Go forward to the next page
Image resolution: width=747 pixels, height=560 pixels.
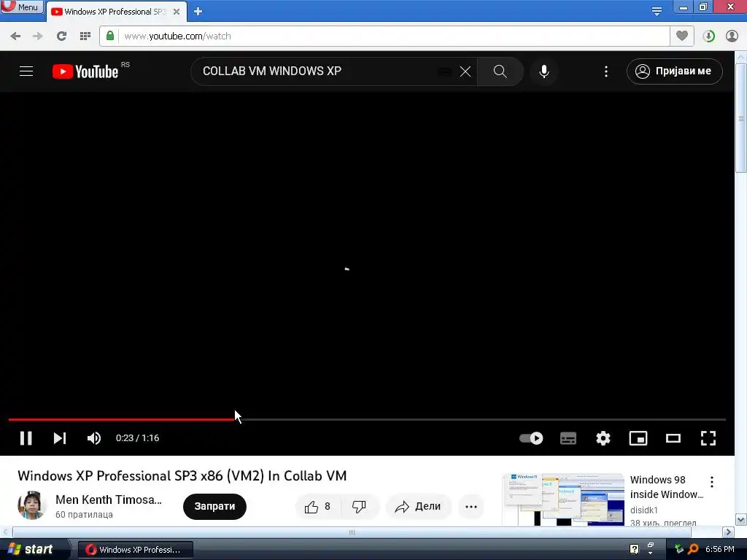coord(38,36)
